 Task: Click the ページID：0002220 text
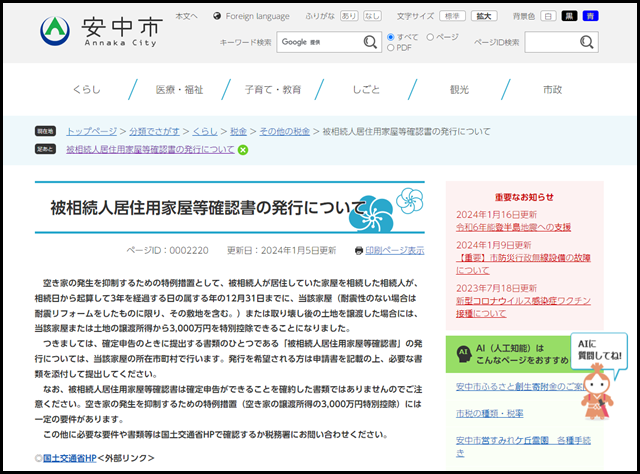167,250
